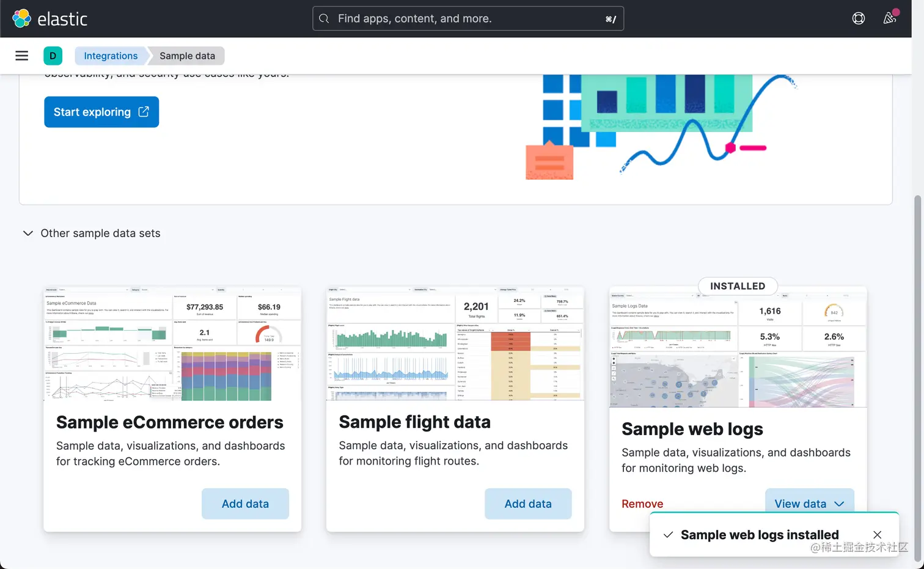This screenshot has height=569, width=924.
Task: Open the Sample flight data dashboard thumbnail
Action: [x=455, y=343]
